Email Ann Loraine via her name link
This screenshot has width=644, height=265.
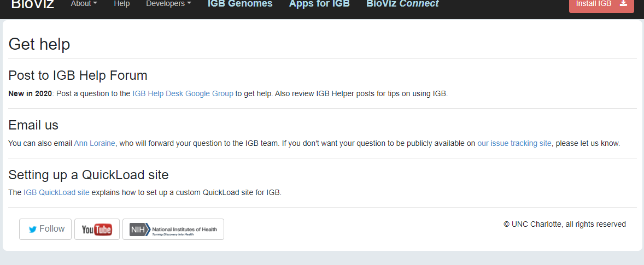coord(95,143)
